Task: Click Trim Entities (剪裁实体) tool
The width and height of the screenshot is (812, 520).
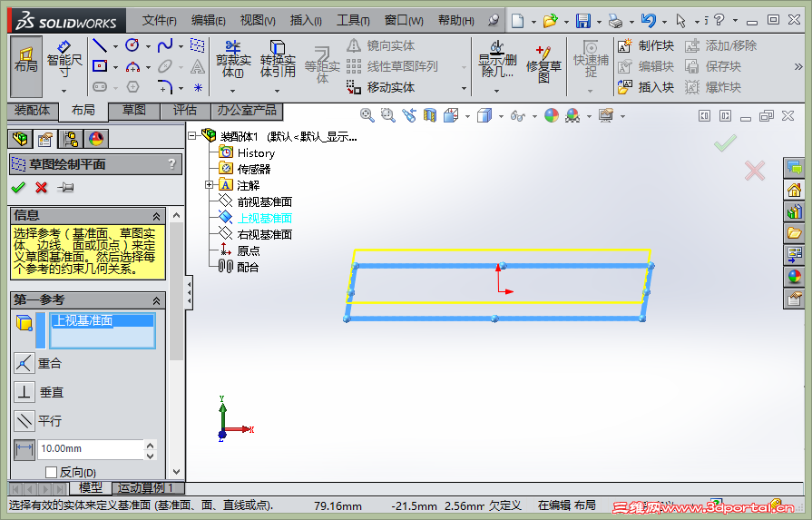Action: coord(233,60)
